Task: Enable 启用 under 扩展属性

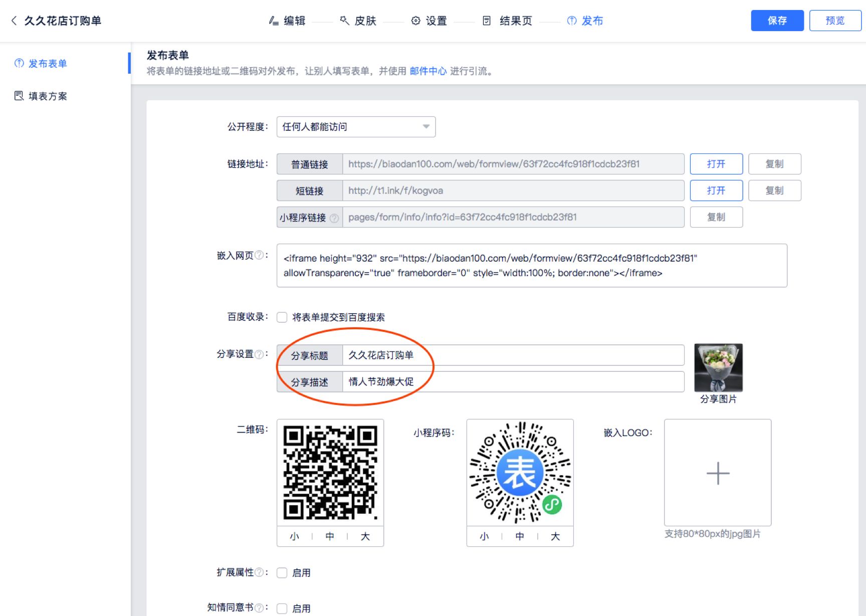Action: [x=282, y=572]
